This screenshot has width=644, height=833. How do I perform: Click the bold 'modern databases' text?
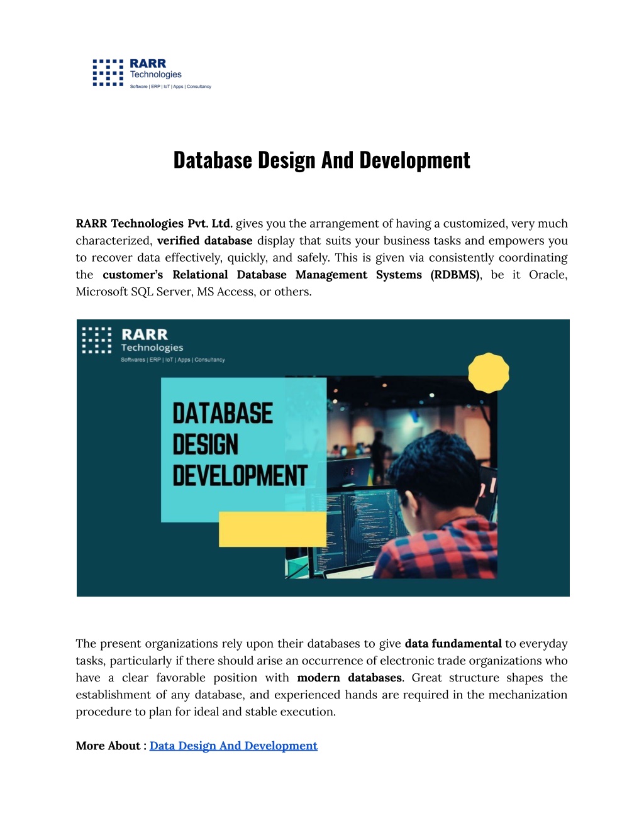[350, 678]
